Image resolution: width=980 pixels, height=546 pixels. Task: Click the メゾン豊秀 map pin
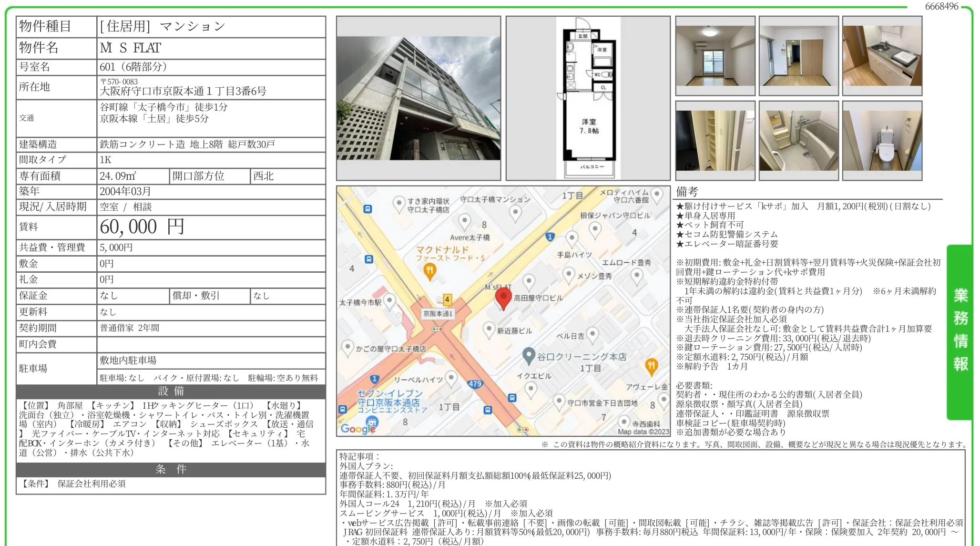[x=569, y=275]
